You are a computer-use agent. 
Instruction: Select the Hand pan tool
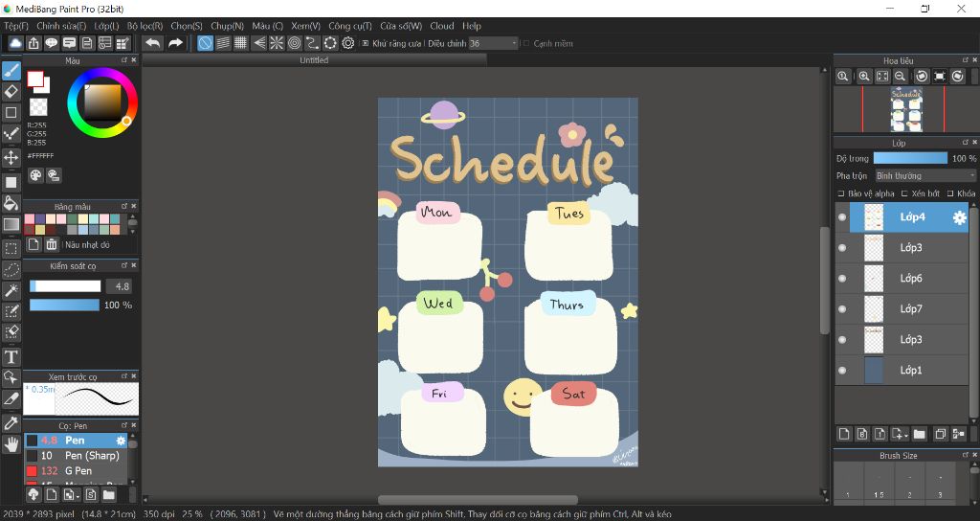point(11,444)
